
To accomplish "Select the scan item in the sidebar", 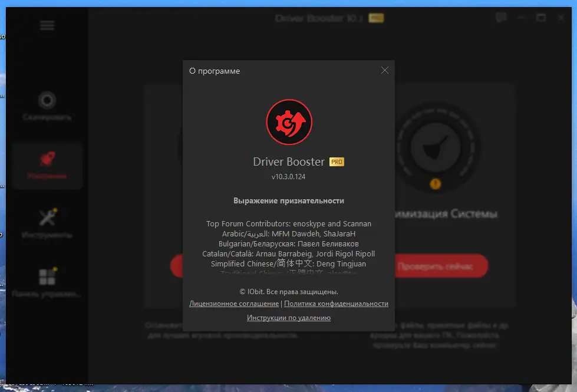I will click(47, 106).
